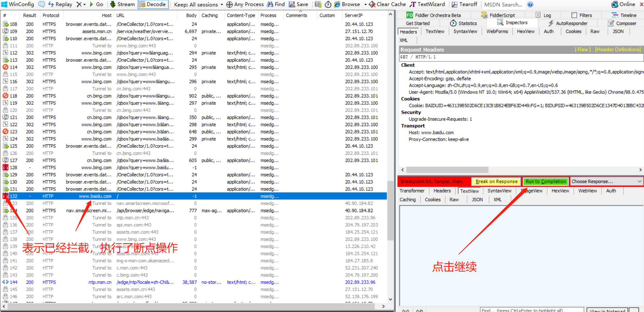Open the Choose Response dropdown
This screenshot has height=312, width=644.
[606, 181]
